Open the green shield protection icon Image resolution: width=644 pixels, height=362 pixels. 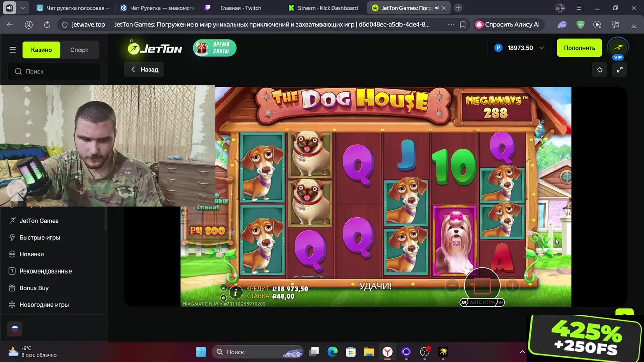tap(580, 24)
